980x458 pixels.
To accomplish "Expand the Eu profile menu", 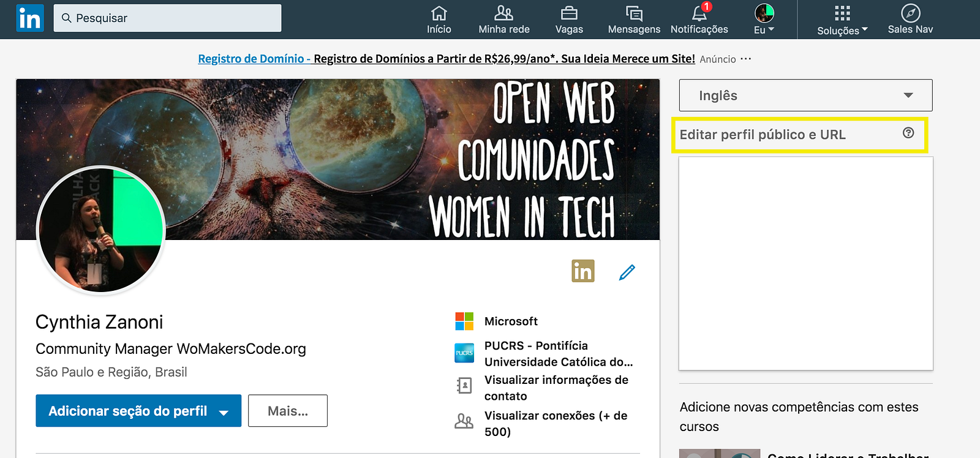I will click(x=764, y=20).
